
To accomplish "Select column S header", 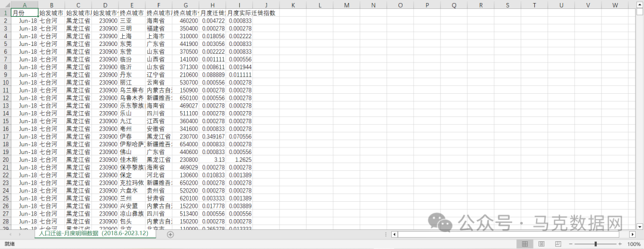I will pos(507,5).
